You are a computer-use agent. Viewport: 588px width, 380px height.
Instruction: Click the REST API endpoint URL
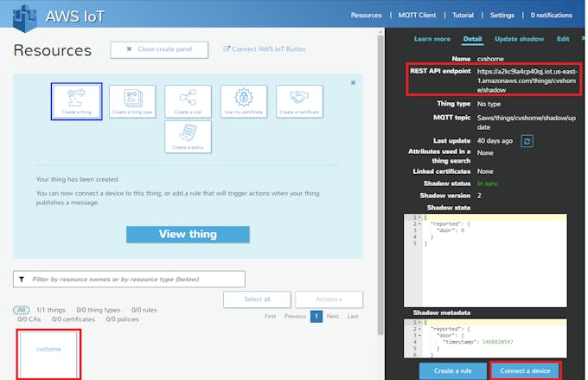click(x=527, y=81)
